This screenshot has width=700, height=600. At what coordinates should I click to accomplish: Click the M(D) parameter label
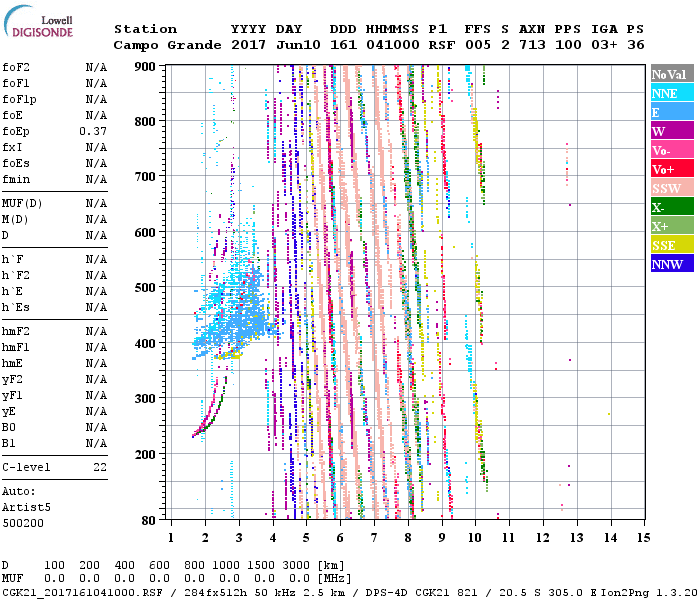tap(15, 220)
